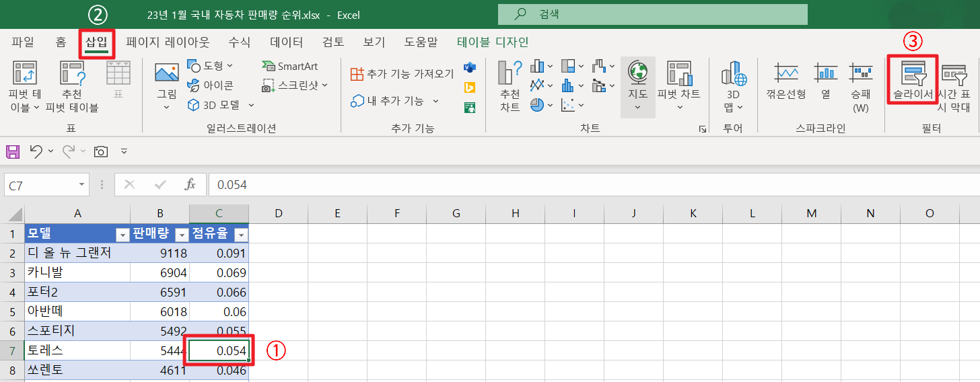
Task: Click the Bing Maps add-in icon
Action: click(470, 87)
